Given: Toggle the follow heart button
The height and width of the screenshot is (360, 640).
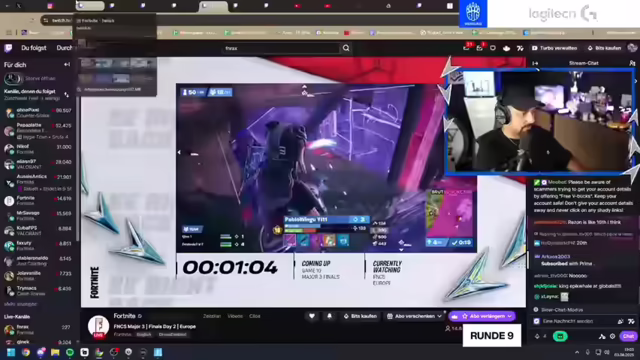Looking at the screenshot, I should [312, 316].
